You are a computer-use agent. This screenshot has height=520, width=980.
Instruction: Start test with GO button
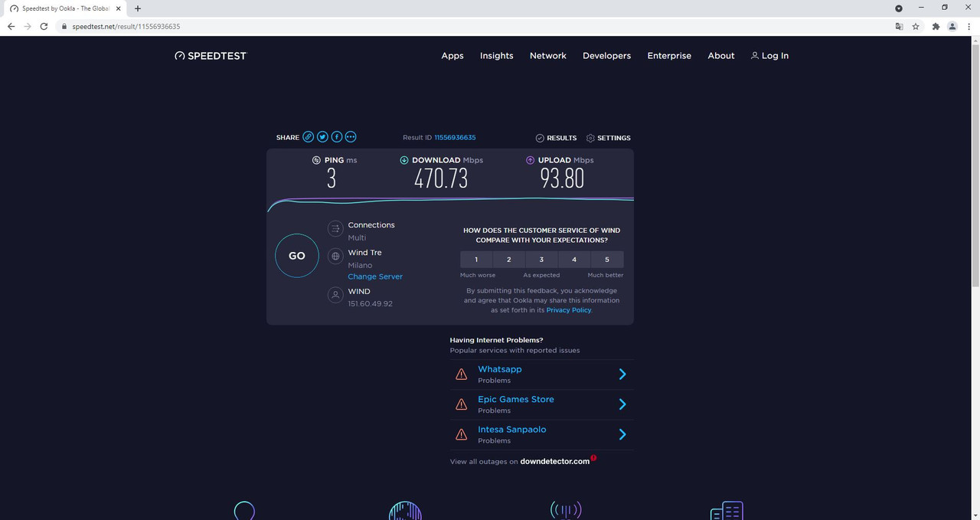[x=297, y=256]
